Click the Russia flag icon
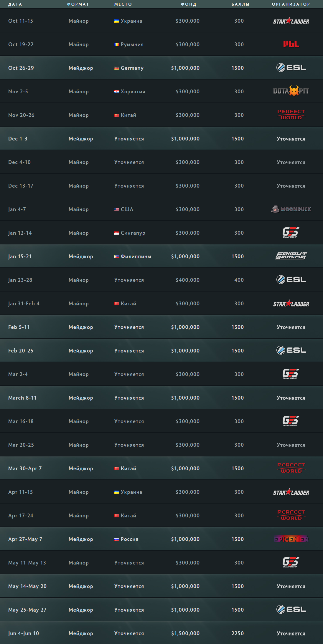The height and width of the screenshot is (644, 323). [x=117, y=539]
